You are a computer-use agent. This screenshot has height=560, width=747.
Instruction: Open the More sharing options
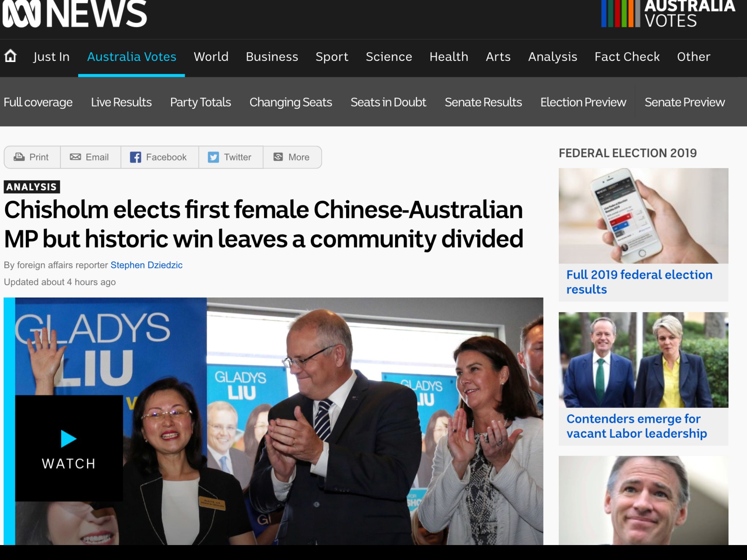[292, 157]
